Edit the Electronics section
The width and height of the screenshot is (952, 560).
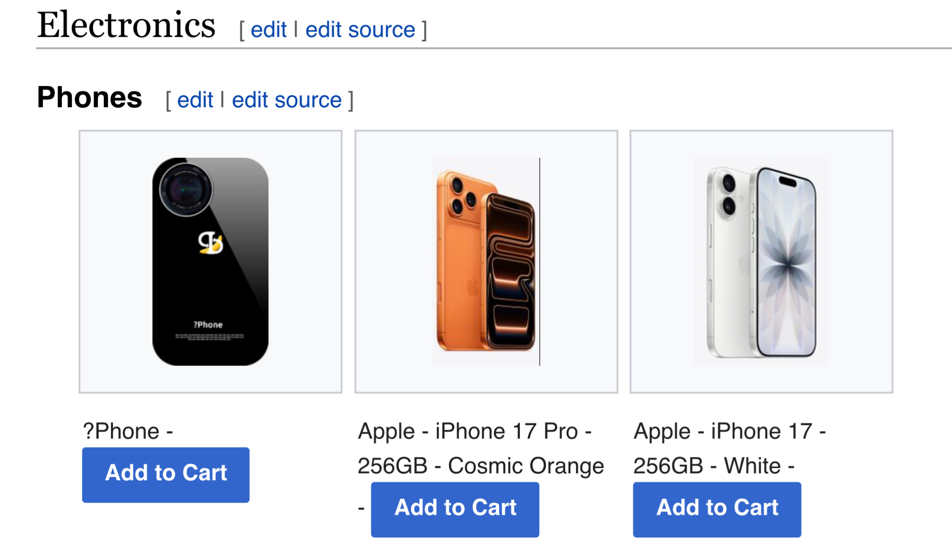(x=268, y=30)
